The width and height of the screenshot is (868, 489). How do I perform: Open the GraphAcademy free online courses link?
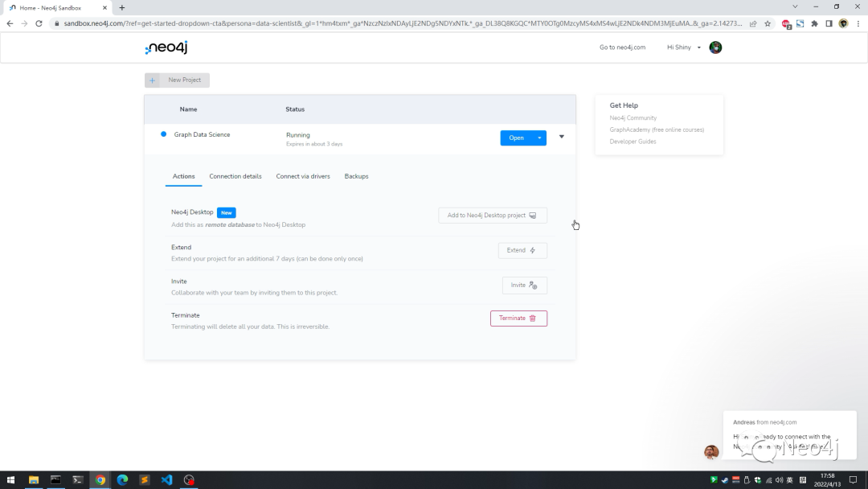657,129
